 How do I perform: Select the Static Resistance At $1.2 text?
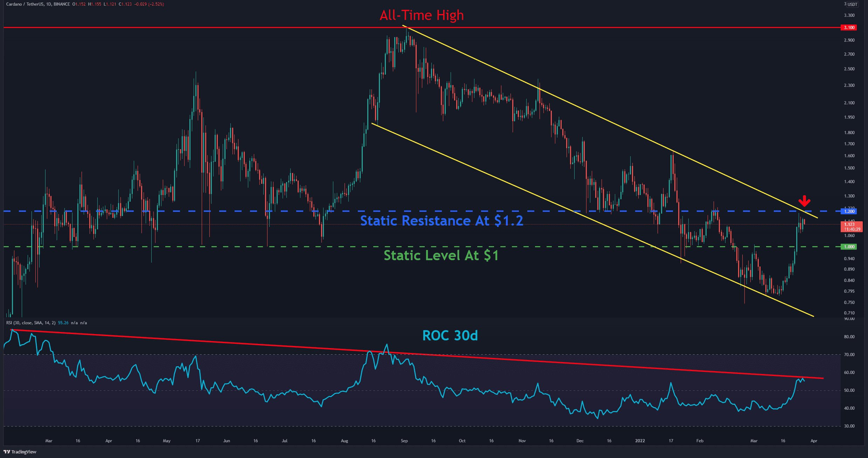coord(442,221)
